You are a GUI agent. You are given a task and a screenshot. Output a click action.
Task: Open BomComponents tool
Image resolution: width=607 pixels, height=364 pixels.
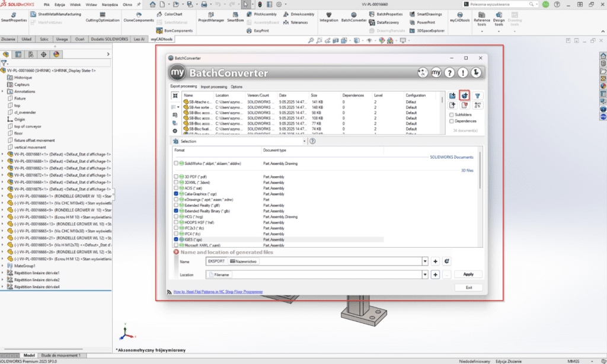pos(174,31)
